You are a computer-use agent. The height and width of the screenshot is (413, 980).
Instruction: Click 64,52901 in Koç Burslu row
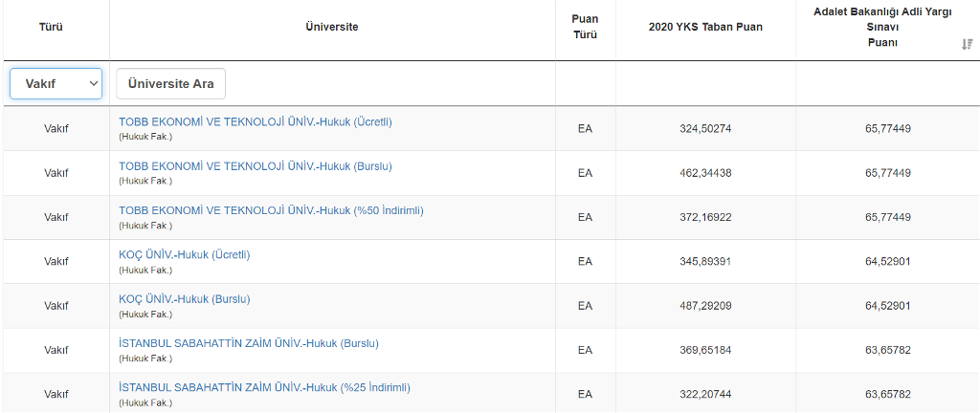[887, 306]
